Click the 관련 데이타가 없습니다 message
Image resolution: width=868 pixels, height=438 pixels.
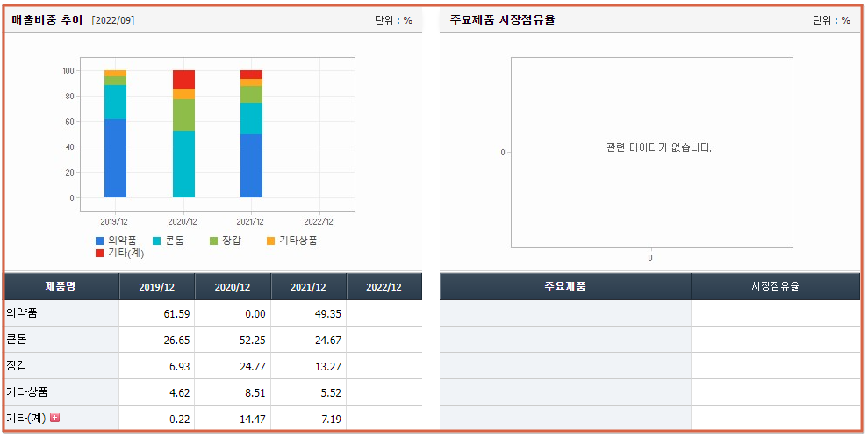pyautogui.click(x=659, y=147)
